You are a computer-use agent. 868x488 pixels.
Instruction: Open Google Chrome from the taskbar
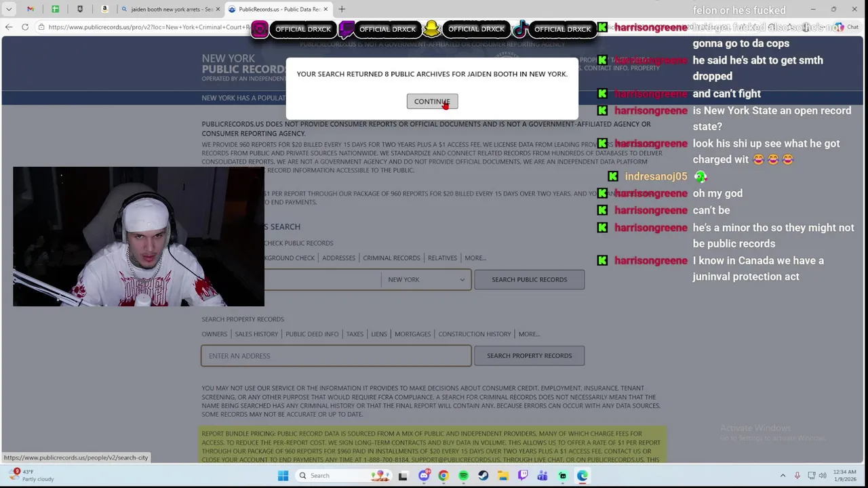[443, 475]
